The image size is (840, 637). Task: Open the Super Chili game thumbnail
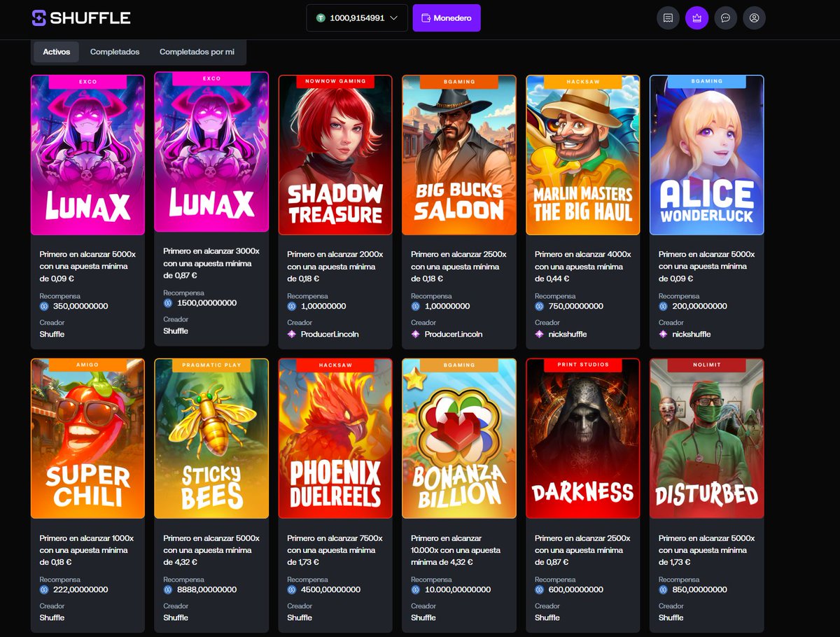tap(87, 438)
